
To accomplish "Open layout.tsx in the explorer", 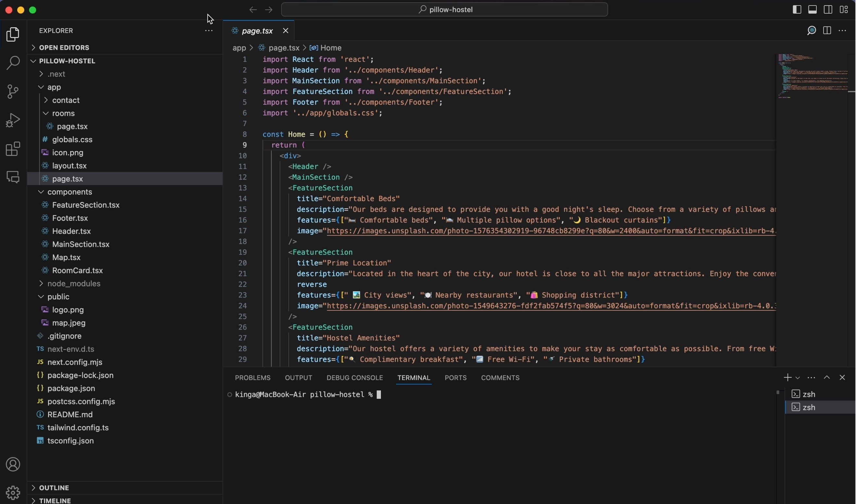I will point(125,166).
